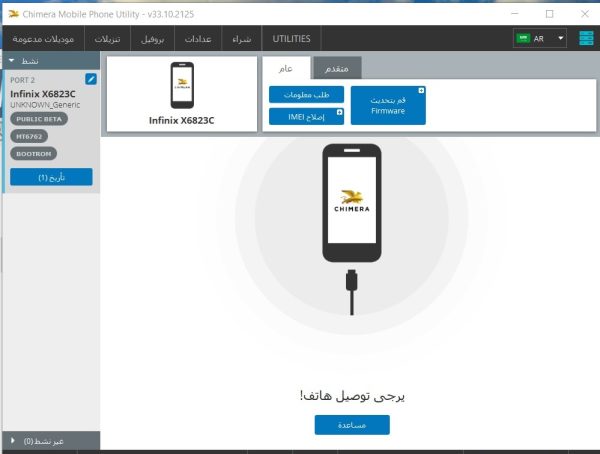Switch to the متقدم advanced tab

click(337, 68)
